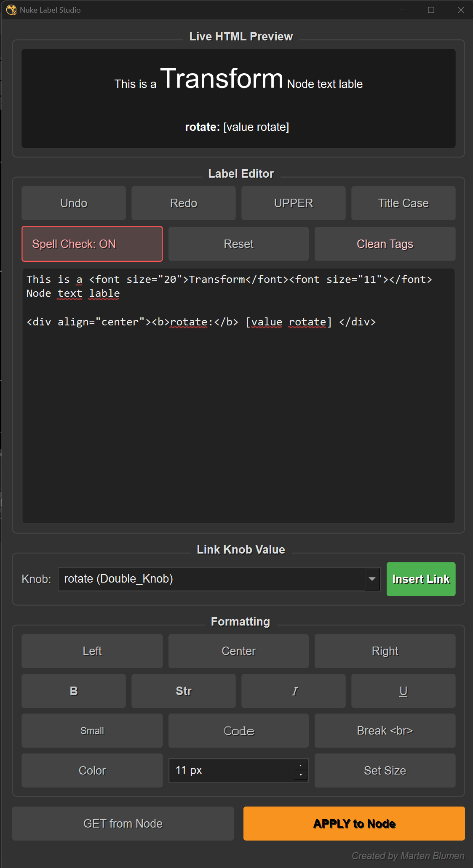Click the Italic formatting button

(293, 691)
